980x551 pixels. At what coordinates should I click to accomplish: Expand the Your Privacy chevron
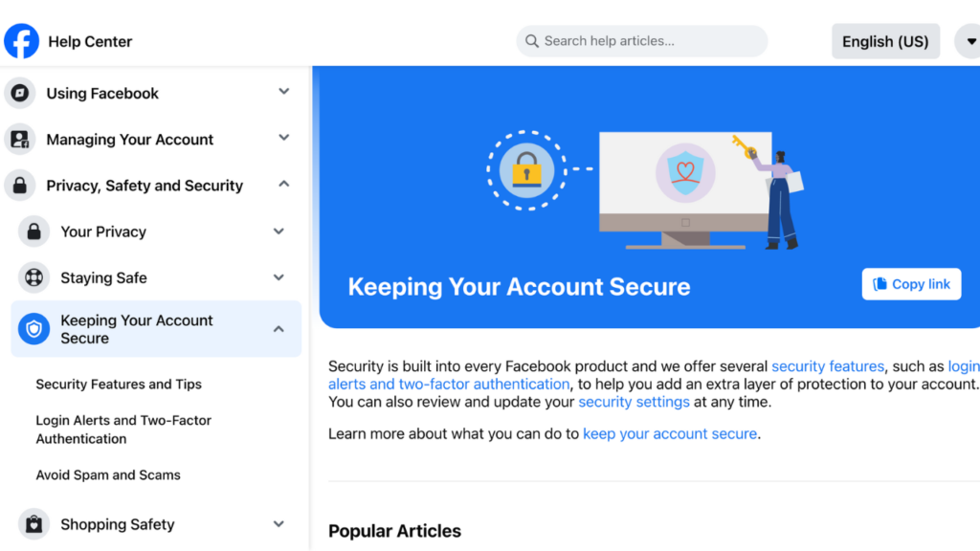click(278, 231)
